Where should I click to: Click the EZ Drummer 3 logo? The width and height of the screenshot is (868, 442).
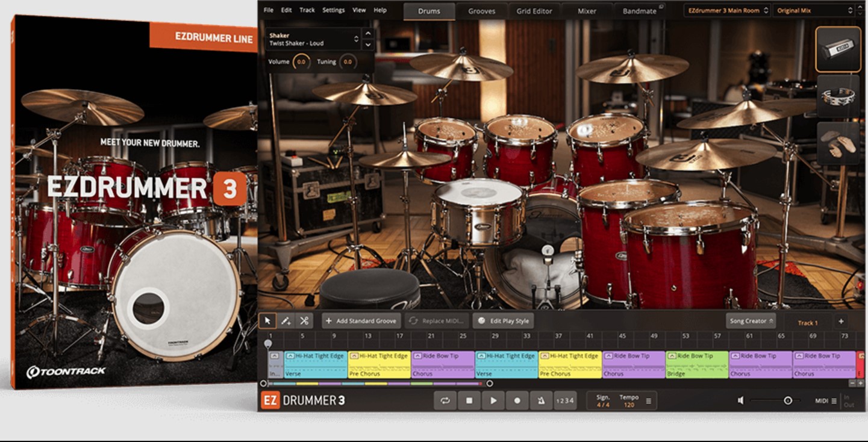[x=303, y=400]
